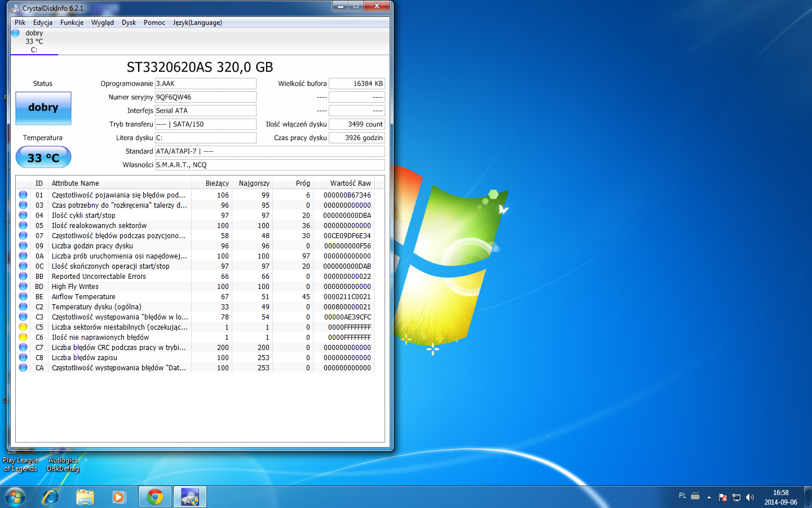Click status orb for attribute 01 row
This screenshot has width=812, height=508.
pos(23,195)
